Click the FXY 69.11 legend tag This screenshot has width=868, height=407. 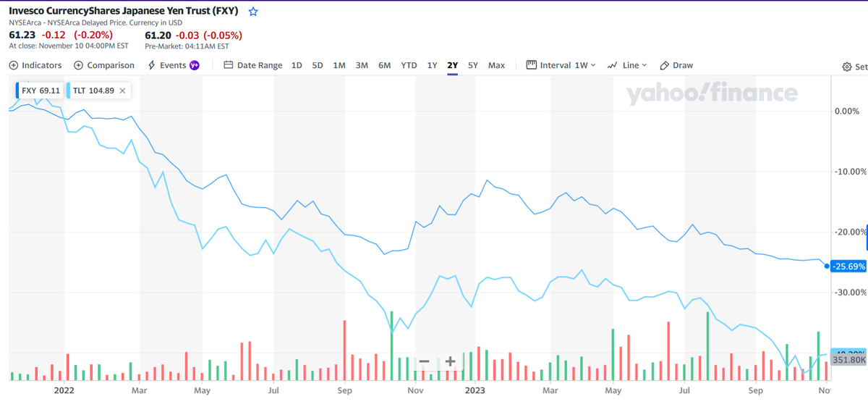[x=40, y=91]
